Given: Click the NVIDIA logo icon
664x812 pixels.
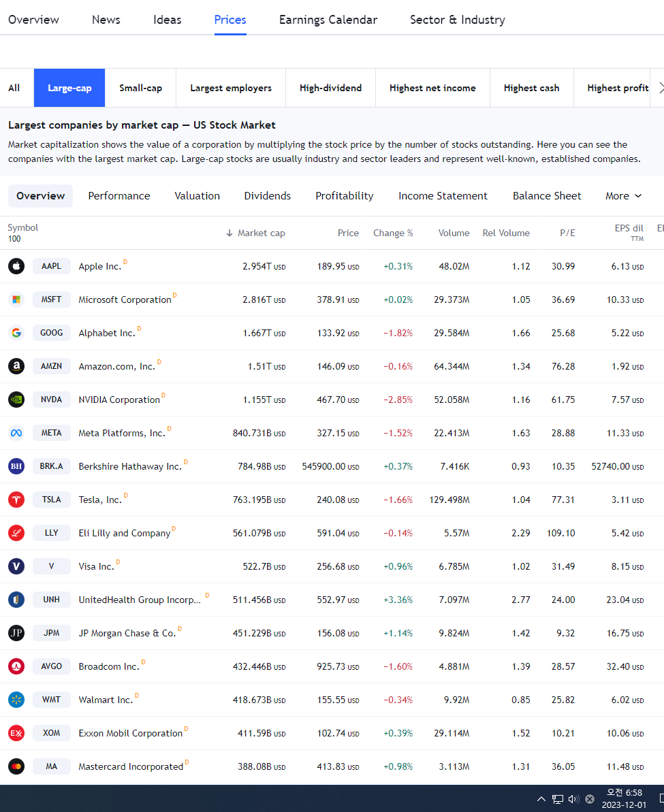Looking at the screenshot, I should pyautogui.click(x=16, y=400).
